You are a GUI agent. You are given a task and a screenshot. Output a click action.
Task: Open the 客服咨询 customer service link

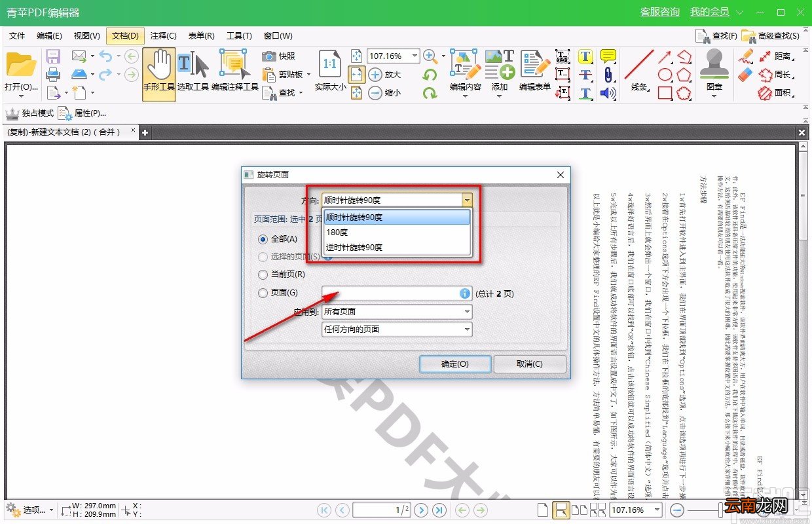tap(660, 12)
